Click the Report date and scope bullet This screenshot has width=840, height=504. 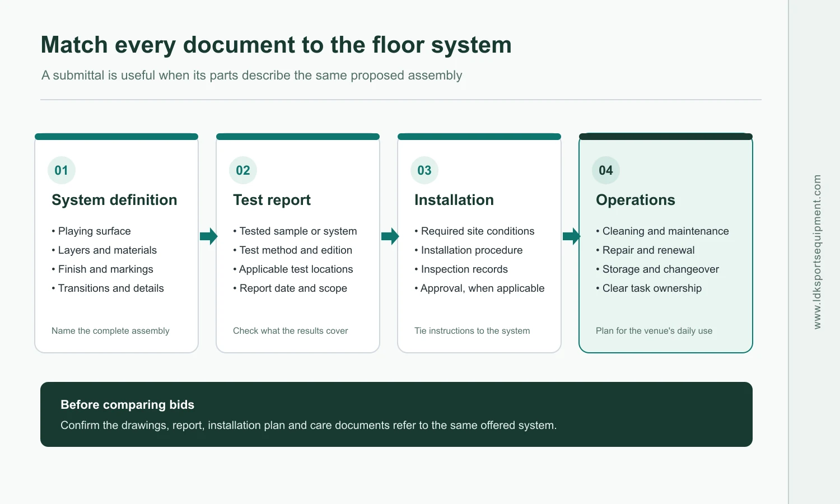coord(290,288)
